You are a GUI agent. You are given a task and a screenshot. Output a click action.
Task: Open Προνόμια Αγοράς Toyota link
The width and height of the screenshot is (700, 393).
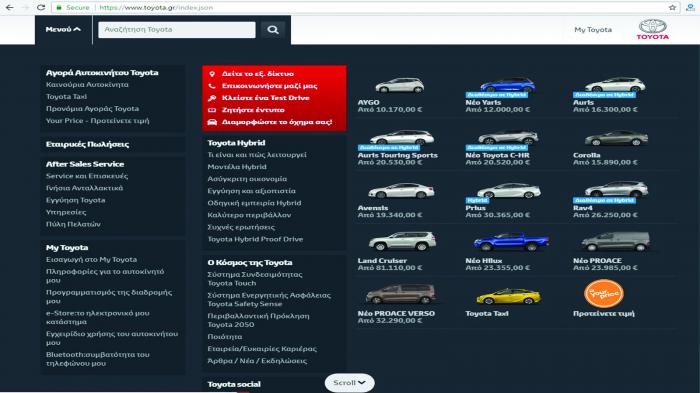[x=92, y=109]
